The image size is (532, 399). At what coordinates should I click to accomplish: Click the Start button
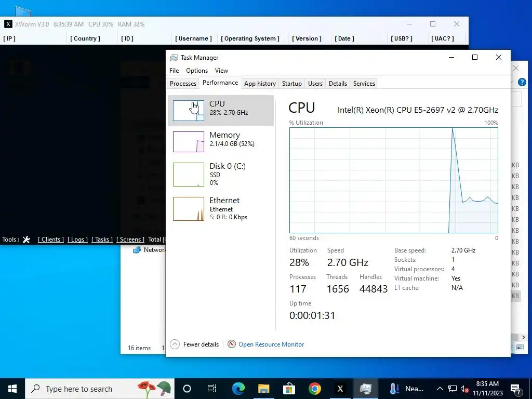12,389
